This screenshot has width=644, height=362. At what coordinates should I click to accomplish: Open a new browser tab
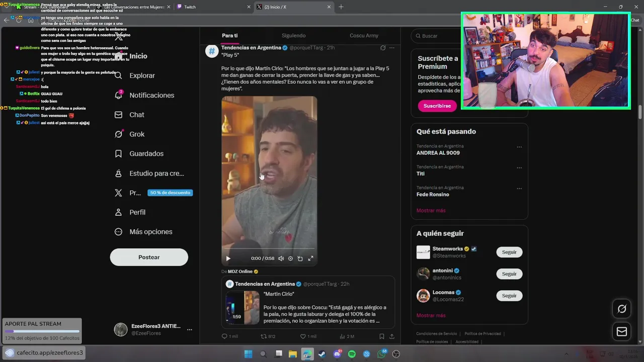341,7
